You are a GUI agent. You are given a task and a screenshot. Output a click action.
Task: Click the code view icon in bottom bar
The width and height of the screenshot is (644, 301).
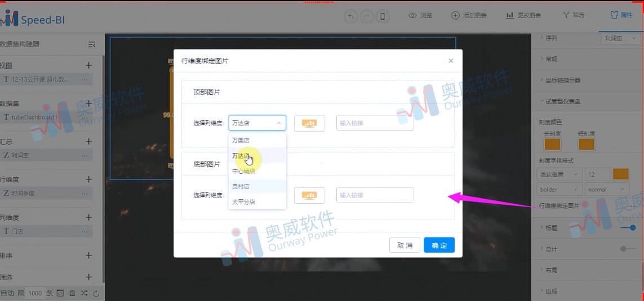click(x=60, y=293)
